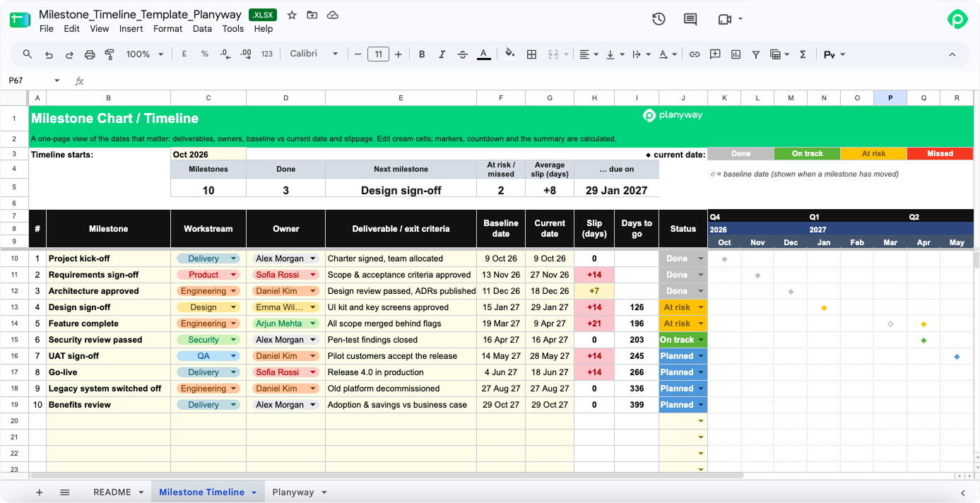Add a new sheet with plus

pos(40,492)
